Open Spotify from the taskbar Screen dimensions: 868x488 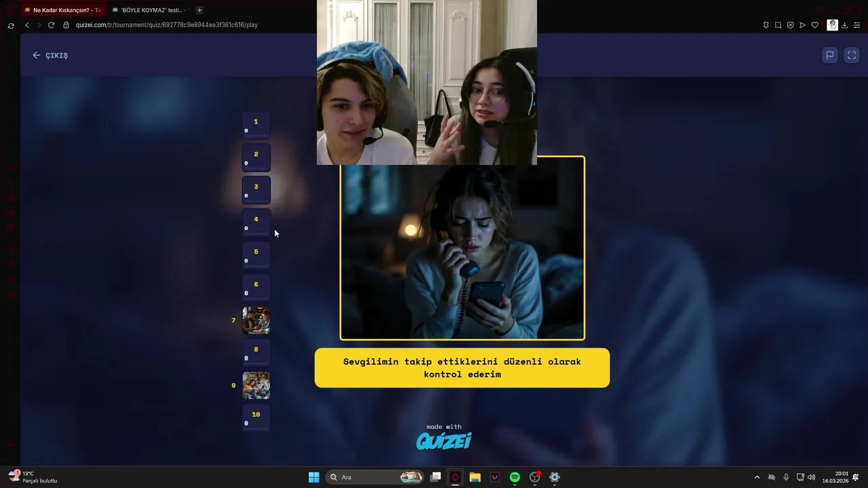515,477
